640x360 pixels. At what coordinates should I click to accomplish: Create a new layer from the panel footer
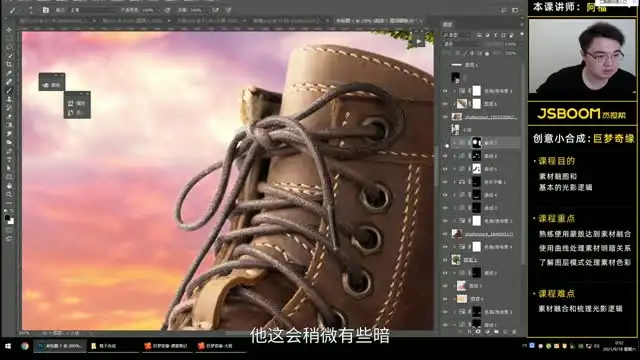pyautogui.click(x=505, y=332)
